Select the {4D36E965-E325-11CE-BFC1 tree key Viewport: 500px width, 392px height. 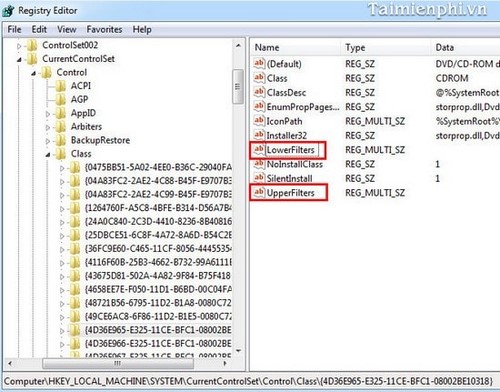click(158, 330)
